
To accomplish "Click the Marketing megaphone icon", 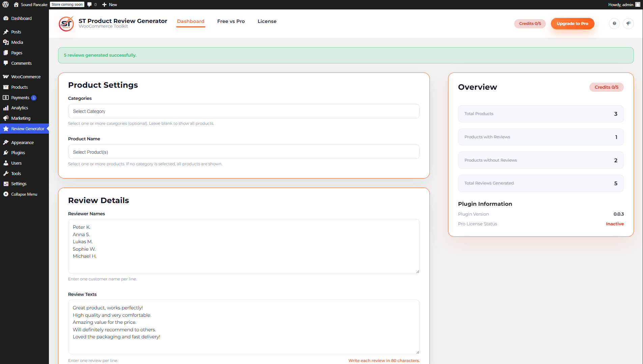I will click(6, 118).
